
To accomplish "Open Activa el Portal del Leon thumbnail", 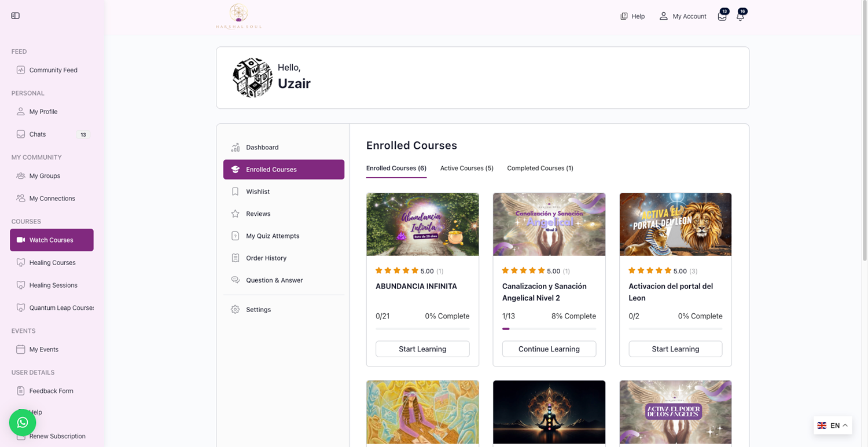I will click(675, 224).
